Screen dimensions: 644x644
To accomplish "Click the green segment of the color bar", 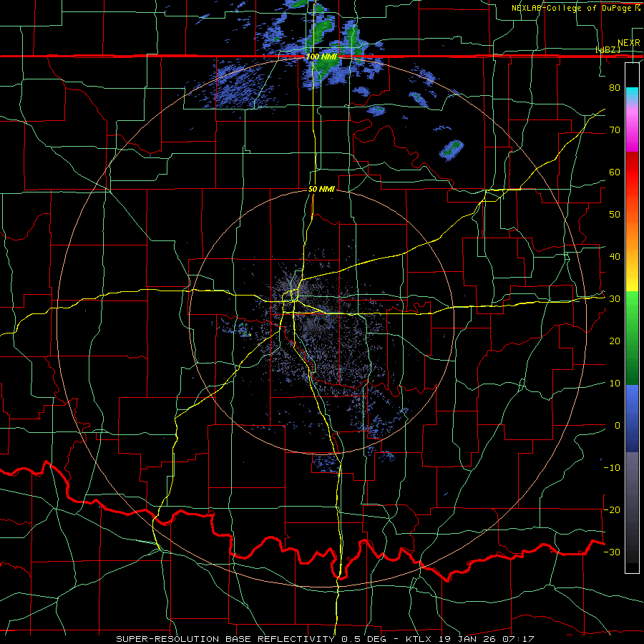I will [632, 338].
